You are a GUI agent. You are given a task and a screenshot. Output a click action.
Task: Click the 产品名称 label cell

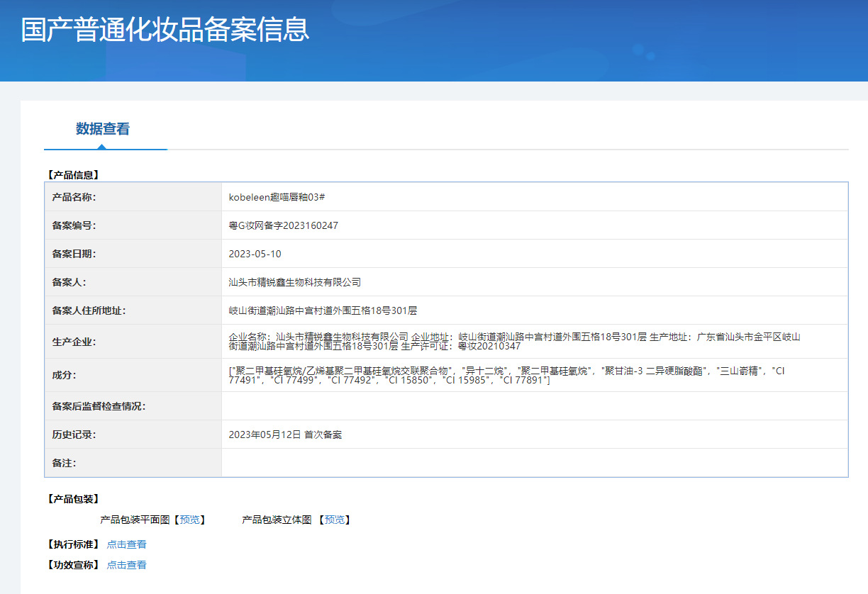(133, 197)
